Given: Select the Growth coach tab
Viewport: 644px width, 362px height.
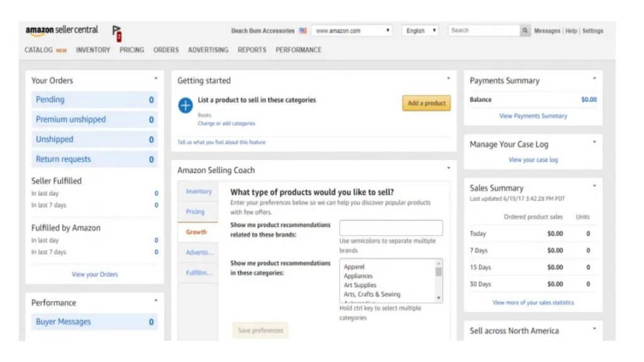Looking at the screenshot, I should click(x=198, y=232).
